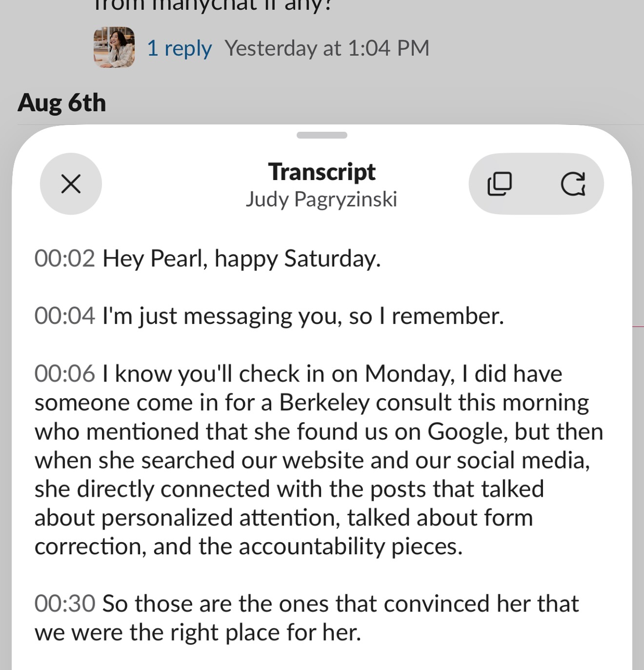Tap the sheet's grabber handle at the top

coord(322,135)
